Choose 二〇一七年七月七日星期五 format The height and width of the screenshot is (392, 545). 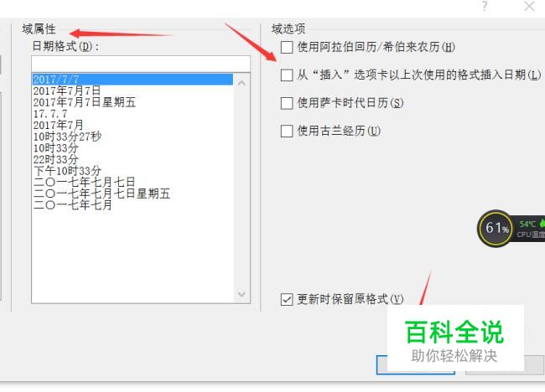pyautogui.click(x=101, y=193)
